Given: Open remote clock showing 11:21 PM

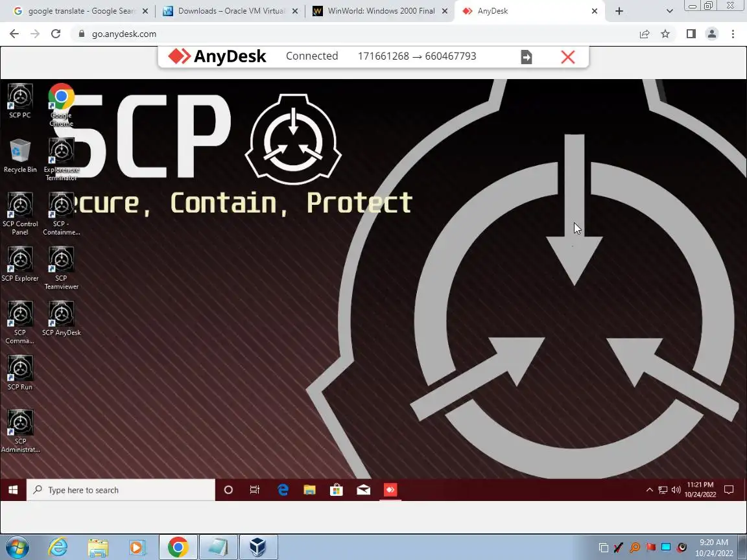Looking at the screenshot, I should click(x=700, y=489).
